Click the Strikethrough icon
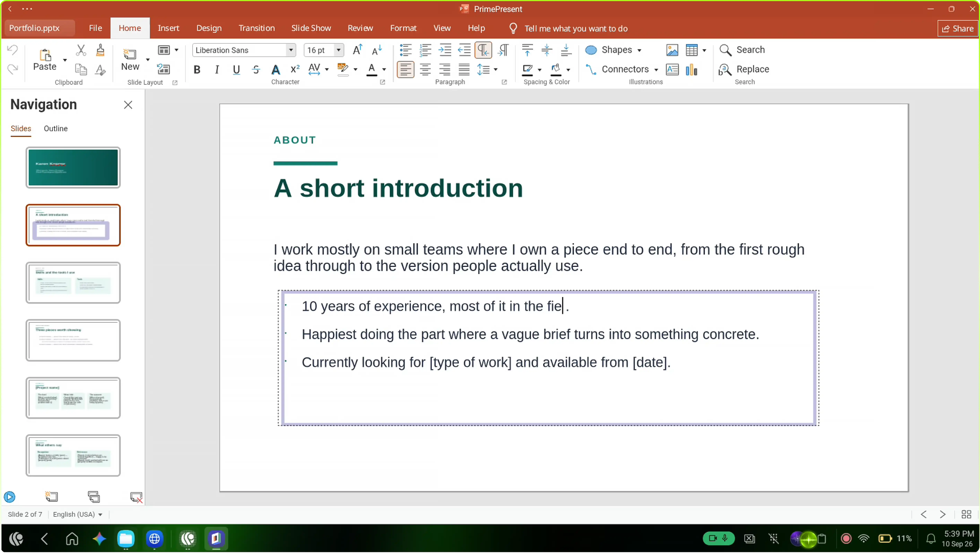Image resolution: width=980 pixels, height=553 pixels. pyautogui.click(x=256, y=69)
